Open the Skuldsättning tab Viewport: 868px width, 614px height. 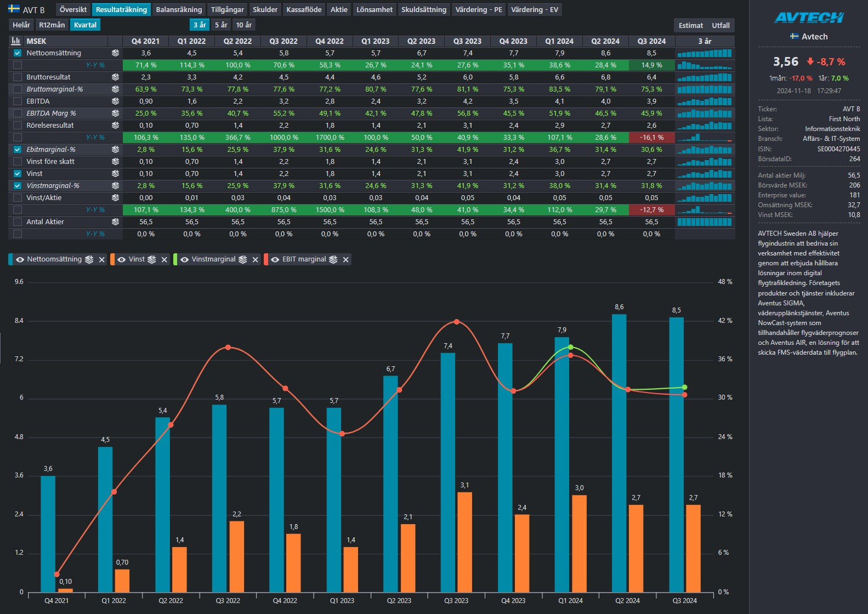[x=424, y=9]
